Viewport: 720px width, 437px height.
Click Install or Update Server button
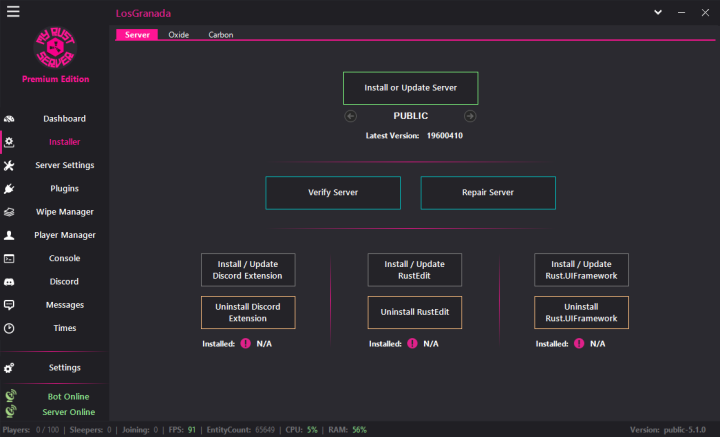point(411,88)
